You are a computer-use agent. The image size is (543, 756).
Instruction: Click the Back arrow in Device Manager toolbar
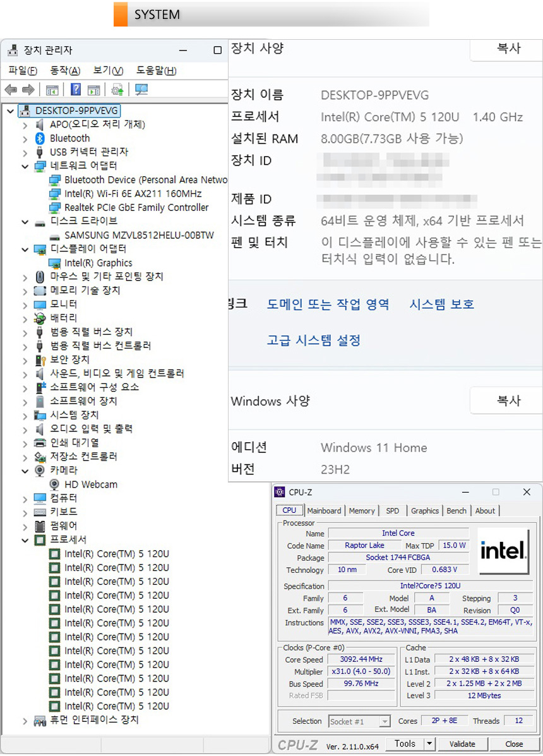click(x=11, y=90)
